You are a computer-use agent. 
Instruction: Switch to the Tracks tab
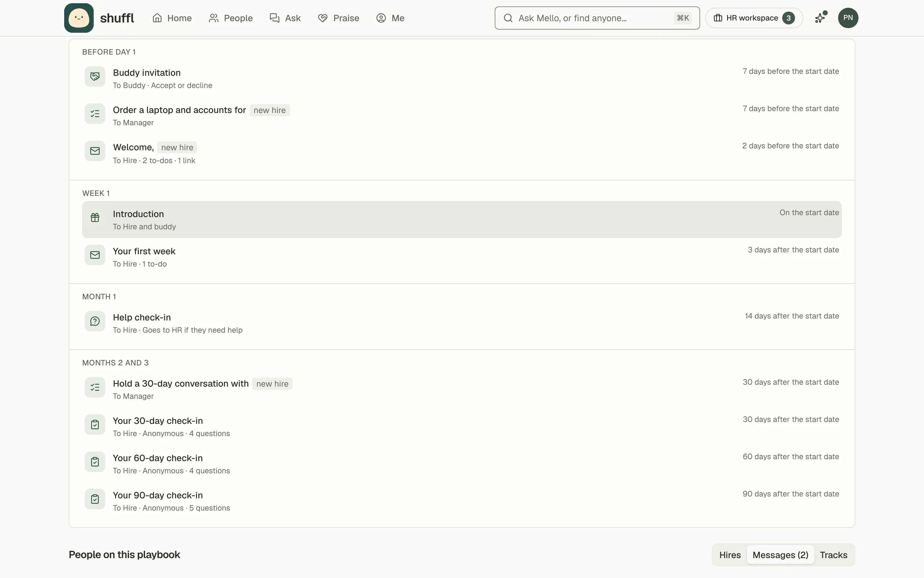point(834,555)
